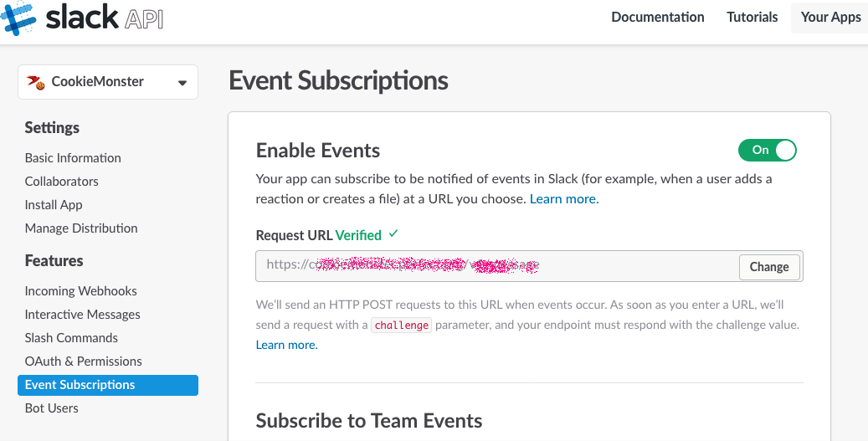868x441 pixels.
Task: Open Basic Information settings
Action: pyautogui.click(x=73, y=158)
